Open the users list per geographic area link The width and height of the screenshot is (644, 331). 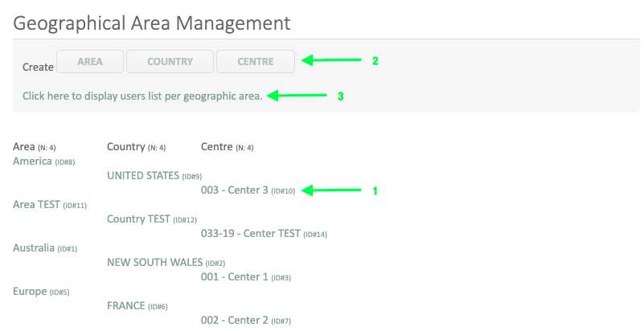(142, 96)
